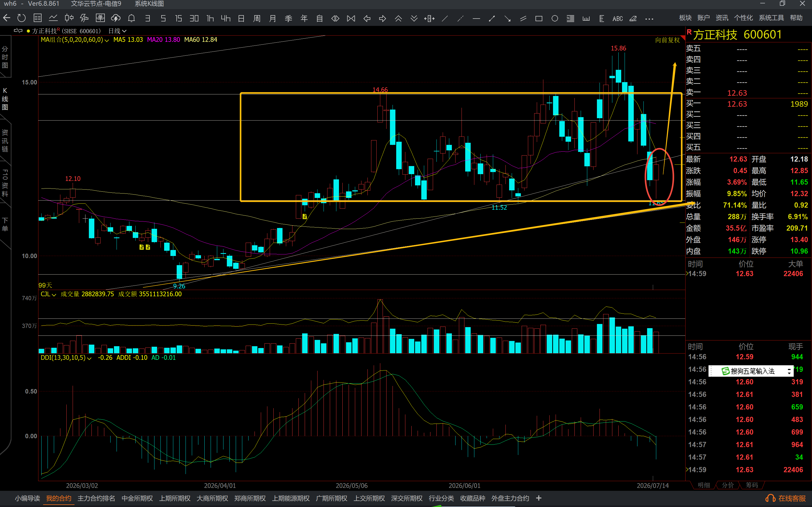Viewport: 812px width, 507px height.
Task: Click 在线客服 link
Action: click(x=792, y=498)
